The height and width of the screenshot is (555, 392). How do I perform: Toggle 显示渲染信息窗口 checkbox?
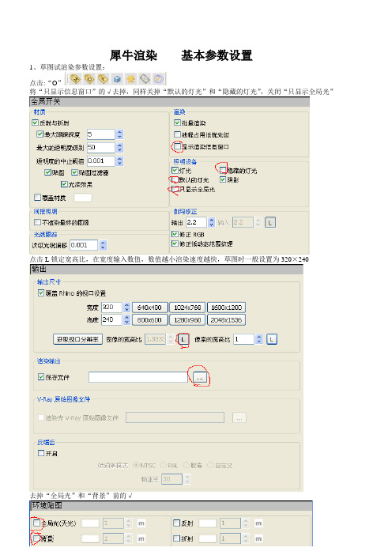(178, 146)
